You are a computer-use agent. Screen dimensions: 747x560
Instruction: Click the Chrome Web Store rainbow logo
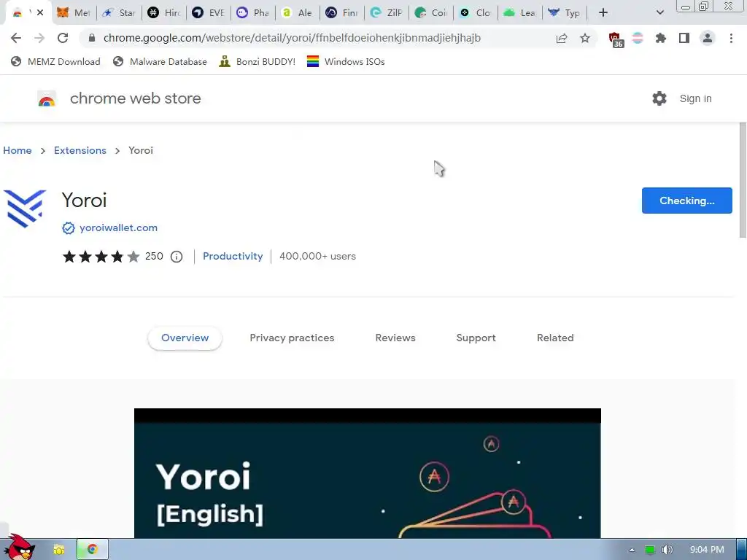pos(47,98)
